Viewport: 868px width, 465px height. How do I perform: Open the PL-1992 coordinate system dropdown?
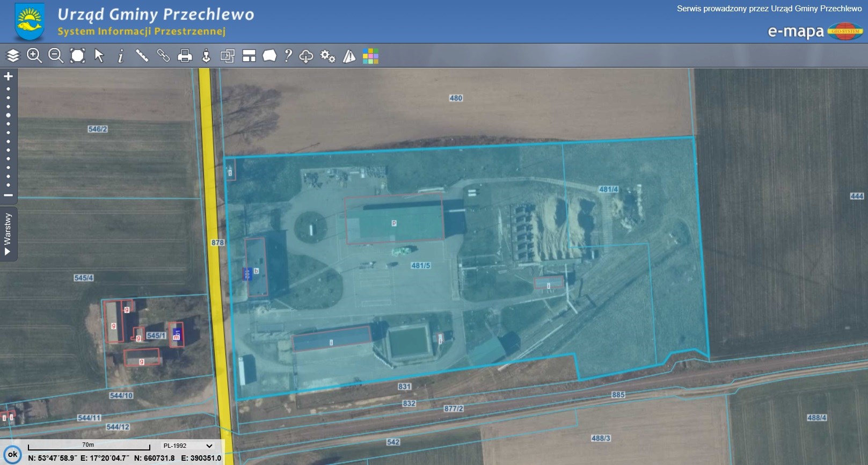[187, 446]
